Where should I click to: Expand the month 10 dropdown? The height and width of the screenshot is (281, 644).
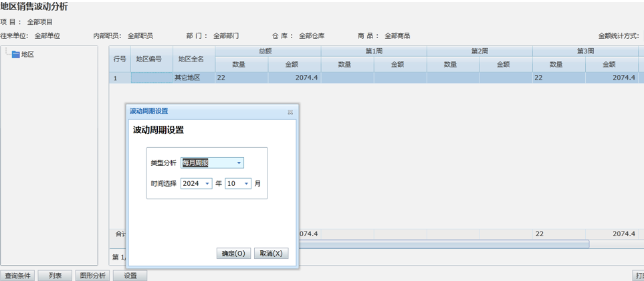(x=246, y=184)
